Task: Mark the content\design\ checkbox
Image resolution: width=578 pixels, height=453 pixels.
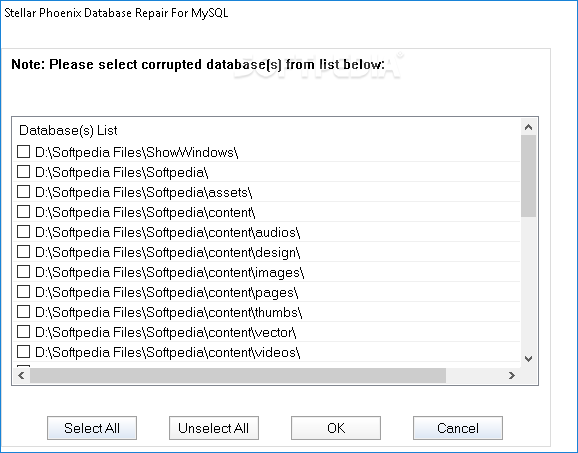Action: (x=24, y=251)
